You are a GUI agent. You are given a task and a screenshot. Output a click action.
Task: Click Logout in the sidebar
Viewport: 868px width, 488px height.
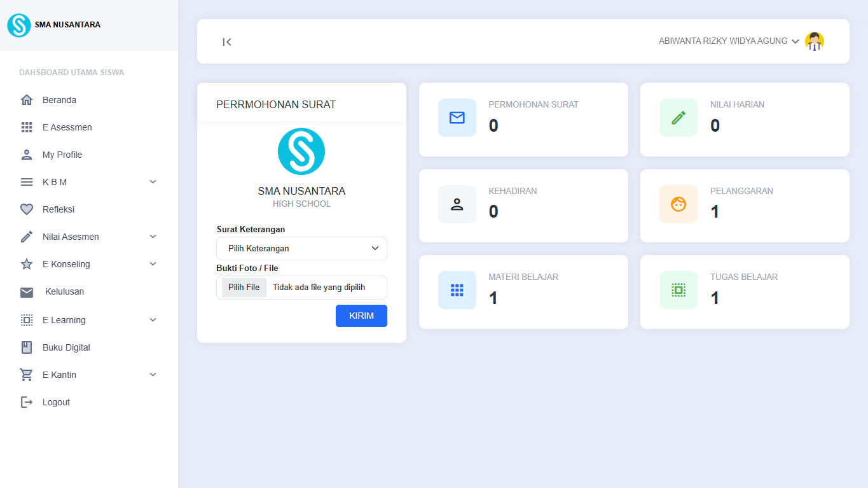coord(56,402)
